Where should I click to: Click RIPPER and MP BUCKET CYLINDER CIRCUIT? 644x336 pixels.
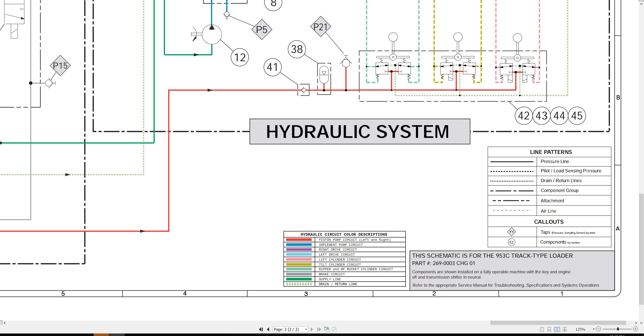[x=356, y=269]
